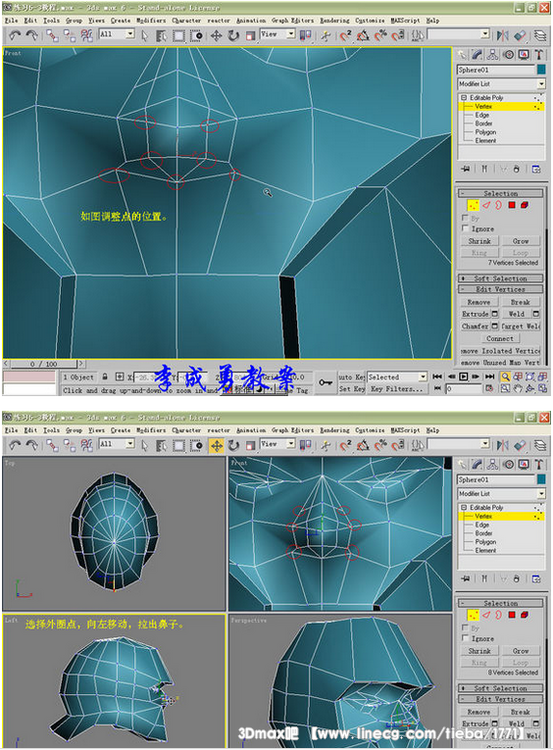This screenshot has width=553, height=750.
Task: Open selection filter All dropdown in top window
Action: (130, 34)
